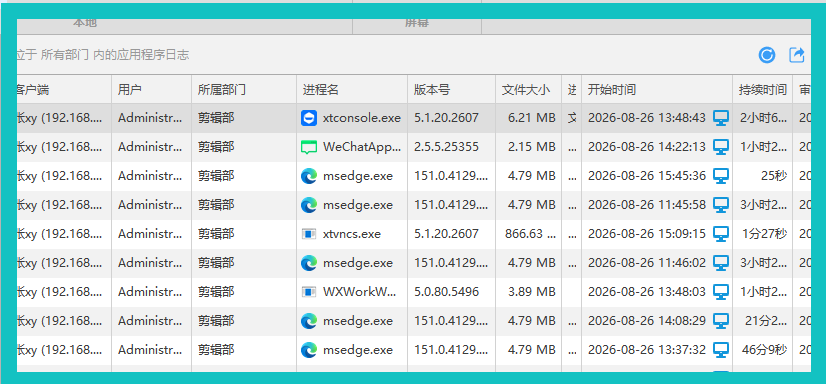Click start time 2026-08-26 15:09:15
Screen dimensions: 826x384
coord(646,234)
